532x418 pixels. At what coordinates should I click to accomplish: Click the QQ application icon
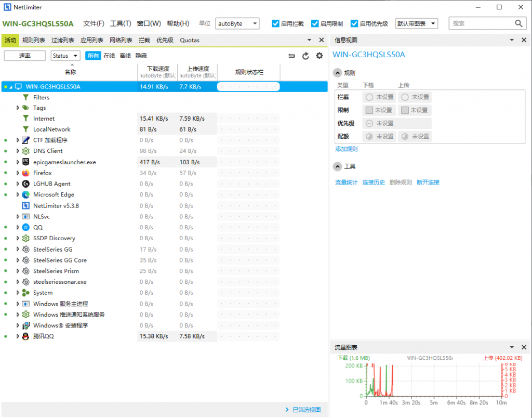click(x=26, y=227)
